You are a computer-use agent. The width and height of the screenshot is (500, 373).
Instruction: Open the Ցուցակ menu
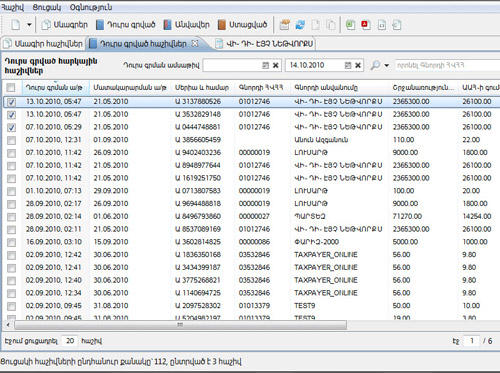tap(47, 7)
